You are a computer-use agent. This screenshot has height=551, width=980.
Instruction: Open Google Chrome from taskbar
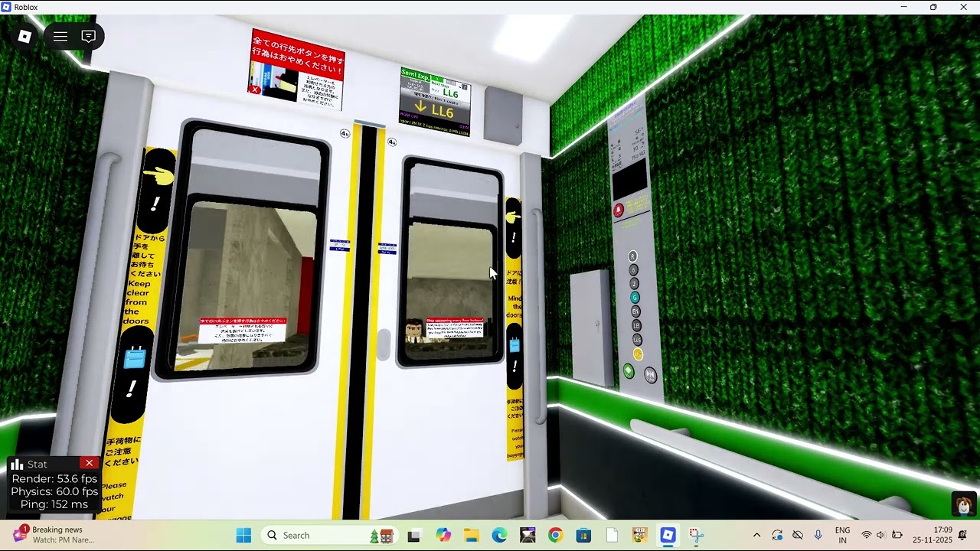pyautogui.click(x=555, y=535)
